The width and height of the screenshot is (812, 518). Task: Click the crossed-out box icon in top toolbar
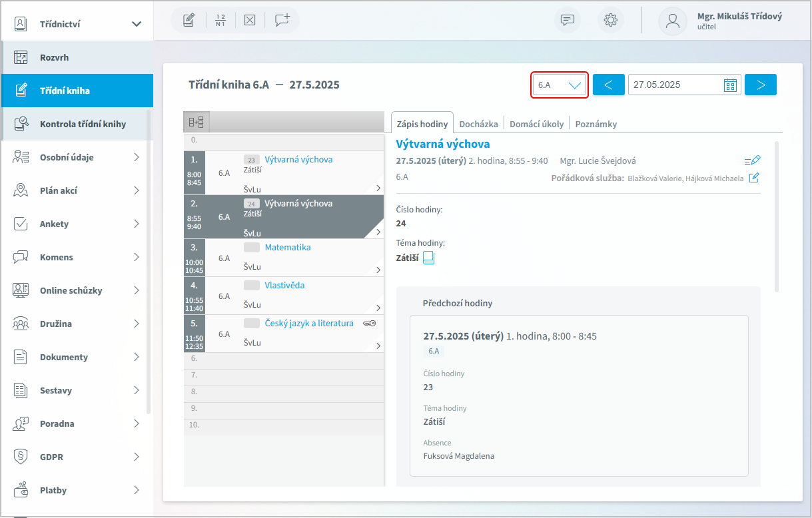click(250, 20)
